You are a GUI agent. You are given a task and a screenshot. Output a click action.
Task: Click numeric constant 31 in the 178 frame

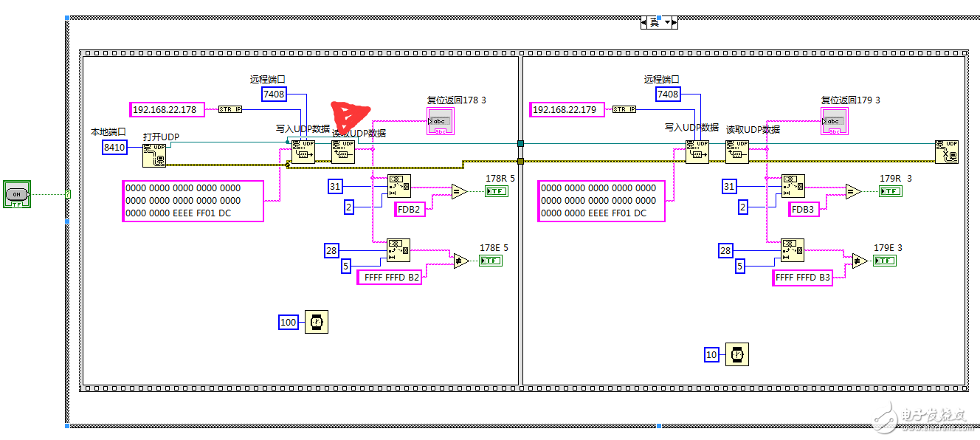(x=336, y=187)
